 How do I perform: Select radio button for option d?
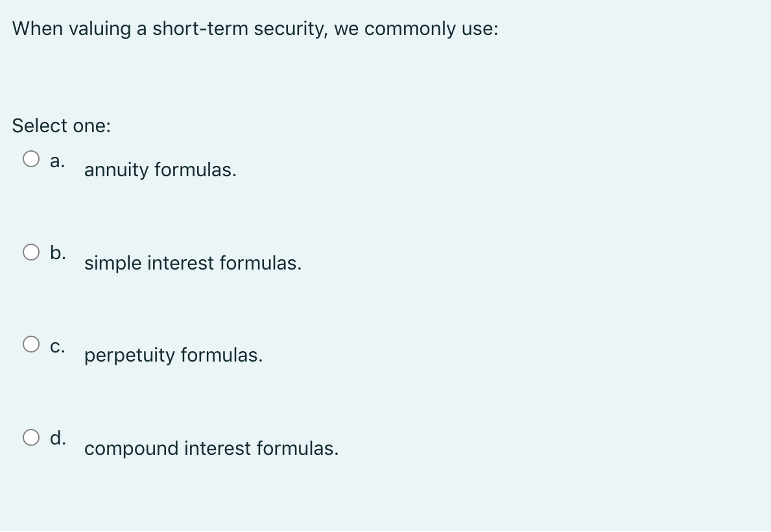pos(31,437)
